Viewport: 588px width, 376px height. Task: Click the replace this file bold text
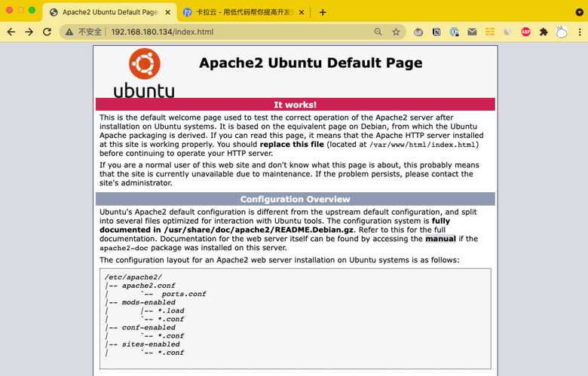click(292, 145)
